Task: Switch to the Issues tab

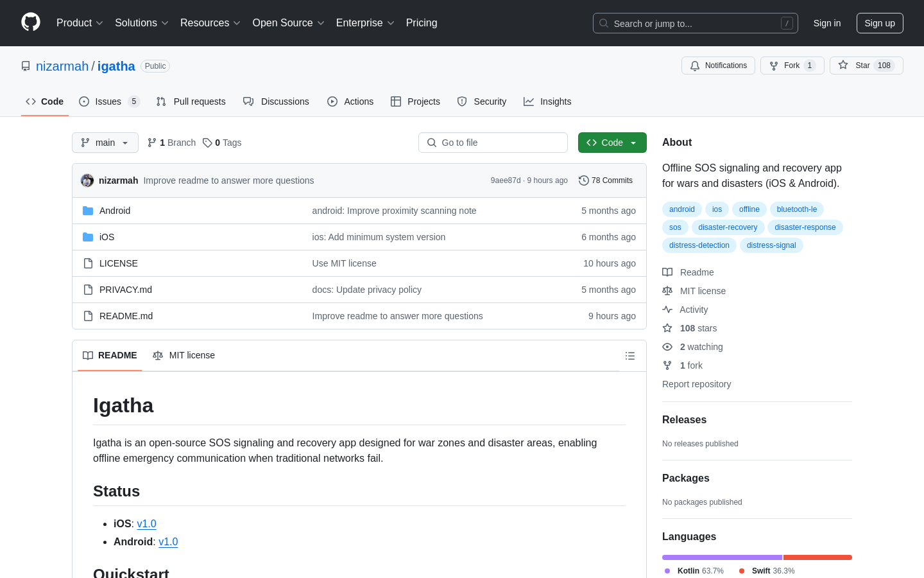Action: click(109, 101)
